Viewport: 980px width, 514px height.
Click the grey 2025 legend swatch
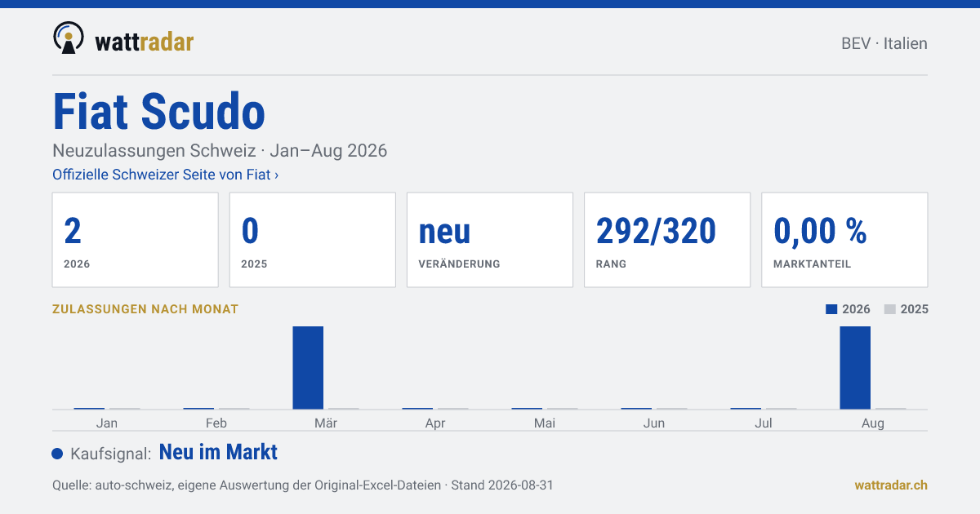click(890, 309)
